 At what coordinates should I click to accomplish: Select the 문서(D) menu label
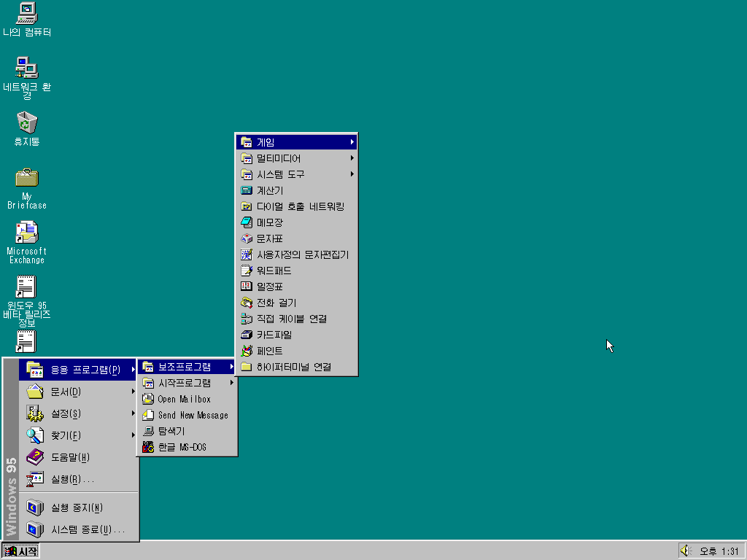pos(66,392)
